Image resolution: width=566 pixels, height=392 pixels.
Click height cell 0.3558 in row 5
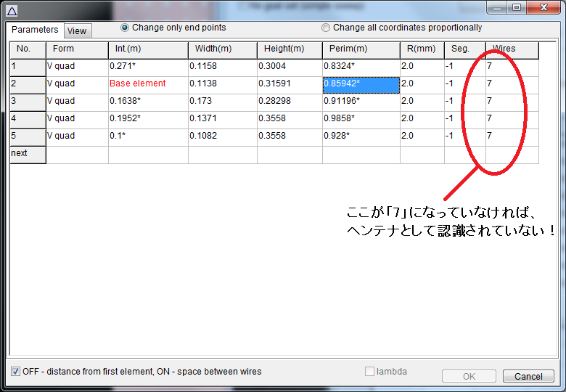290,137
